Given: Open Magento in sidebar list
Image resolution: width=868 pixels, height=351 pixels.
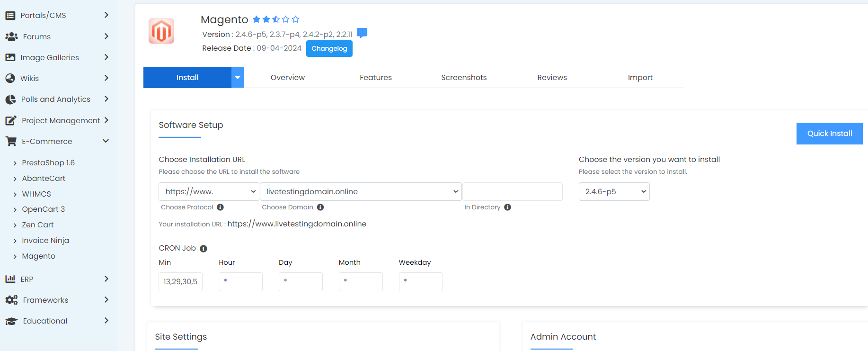Looking at the screenshot, I should 38,256.
